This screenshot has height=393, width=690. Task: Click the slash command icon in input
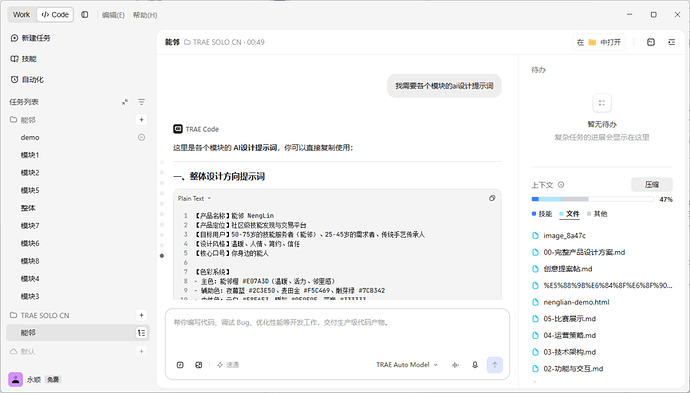(x=180, y=365)
